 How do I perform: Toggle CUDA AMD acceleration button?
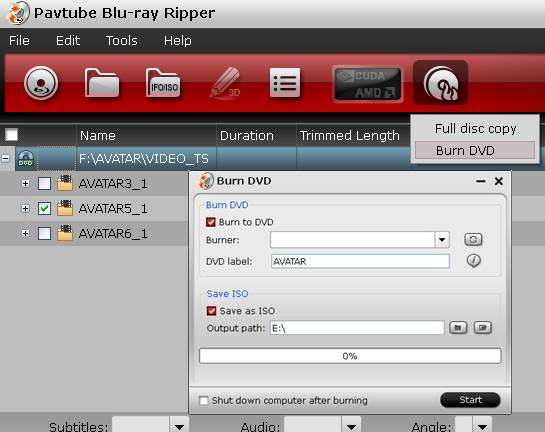368,84
